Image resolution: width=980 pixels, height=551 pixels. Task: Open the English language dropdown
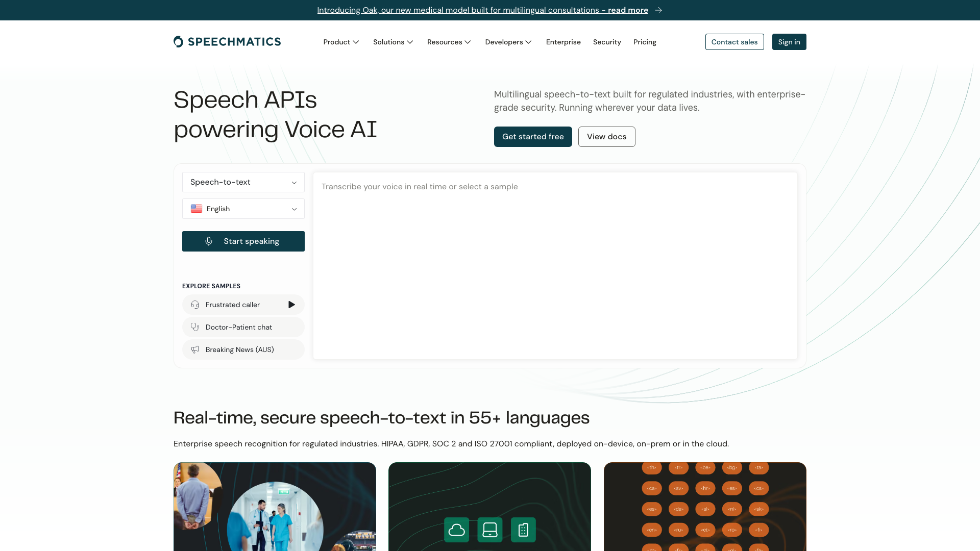[x=243, y=209]
